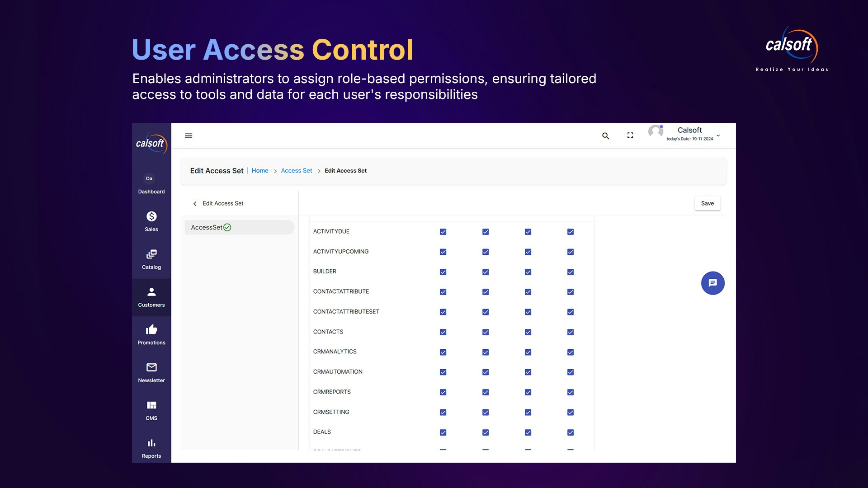Screen dimensions: 868x488
Task: Click the CONTACTATTRIBUTESET row label
Action: point(346,312)
